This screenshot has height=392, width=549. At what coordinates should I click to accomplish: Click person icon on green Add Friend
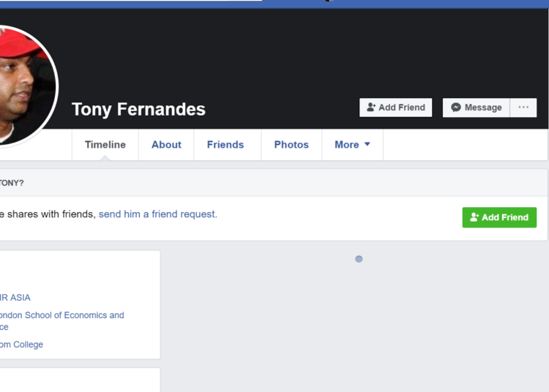pyautogui.click(x=474, y=217)
